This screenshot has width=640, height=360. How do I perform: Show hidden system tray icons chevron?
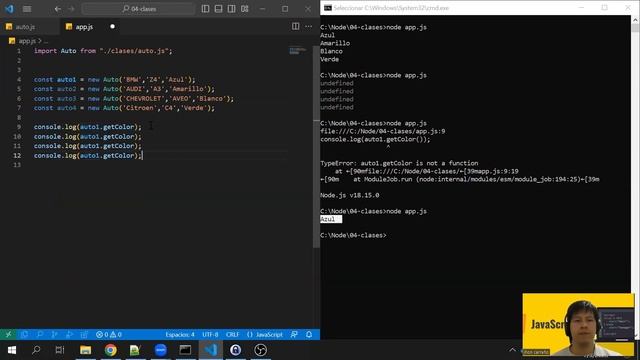coord(512,350)
